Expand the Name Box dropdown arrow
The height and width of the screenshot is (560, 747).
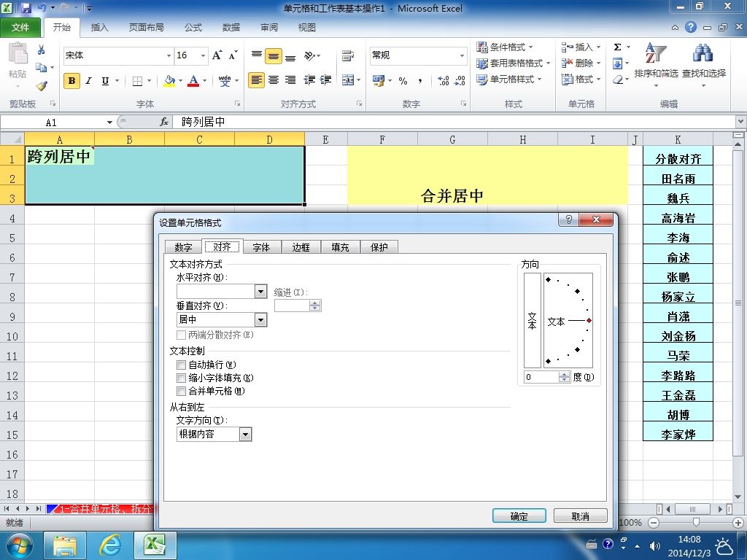tap(109, 122)
